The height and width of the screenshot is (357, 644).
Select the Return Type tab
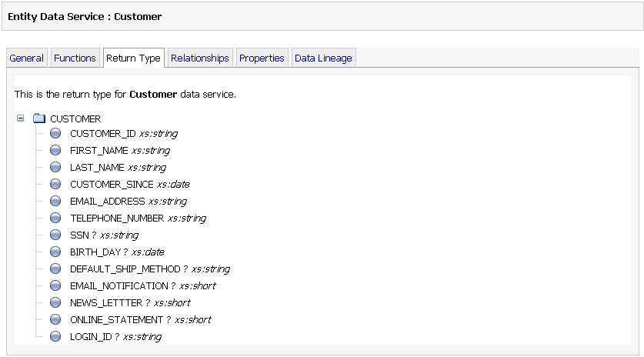133,58
